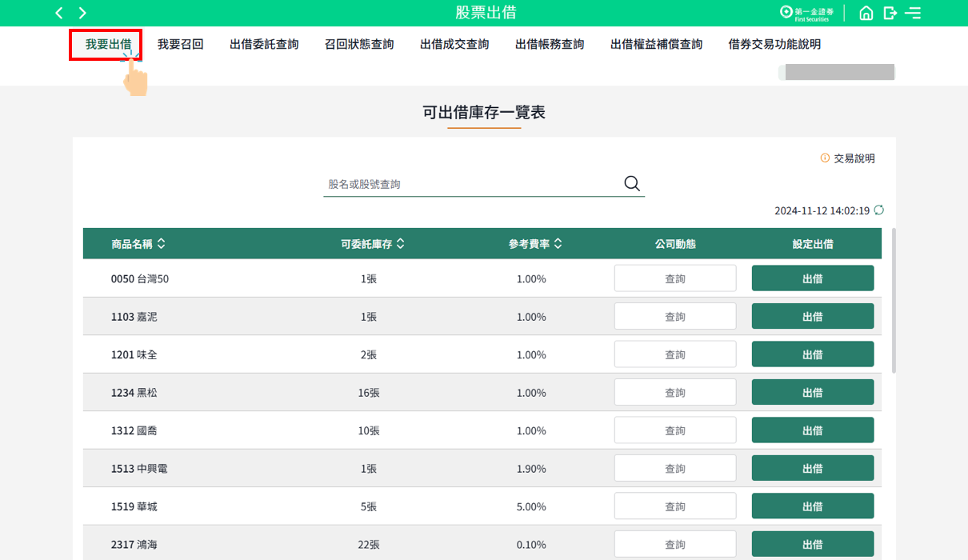Viewport: 968px width, 560px height.
Task: Click the table's vertical scrollbar
Action: point(894,300)
